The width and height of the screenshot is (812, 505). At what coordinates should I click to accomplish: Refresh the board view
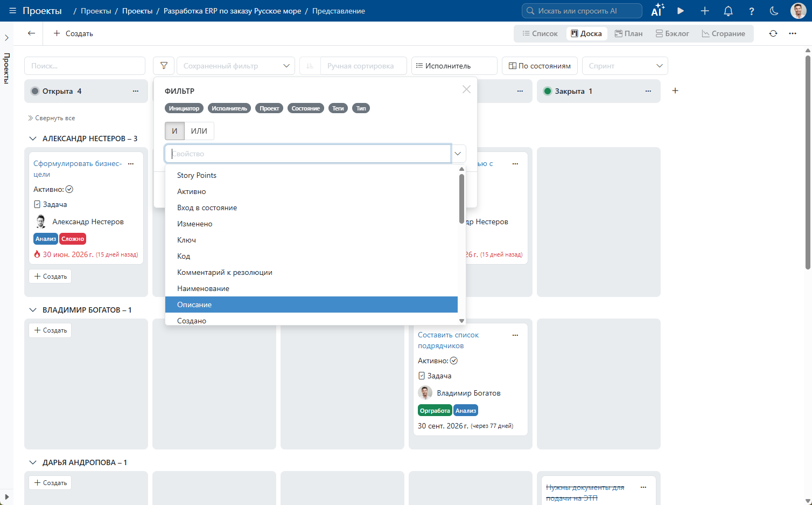click(773, 33)
